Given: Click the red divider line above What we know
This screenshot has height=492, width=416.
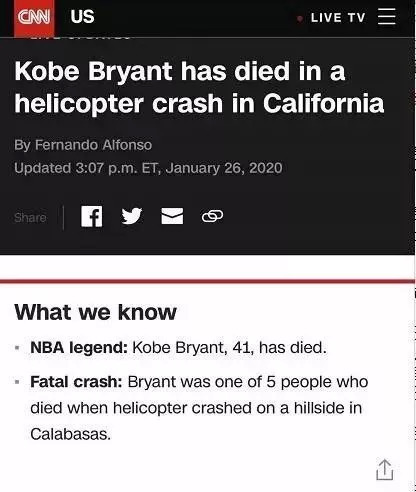Looking at the screenshot, I should coord(207,282).
